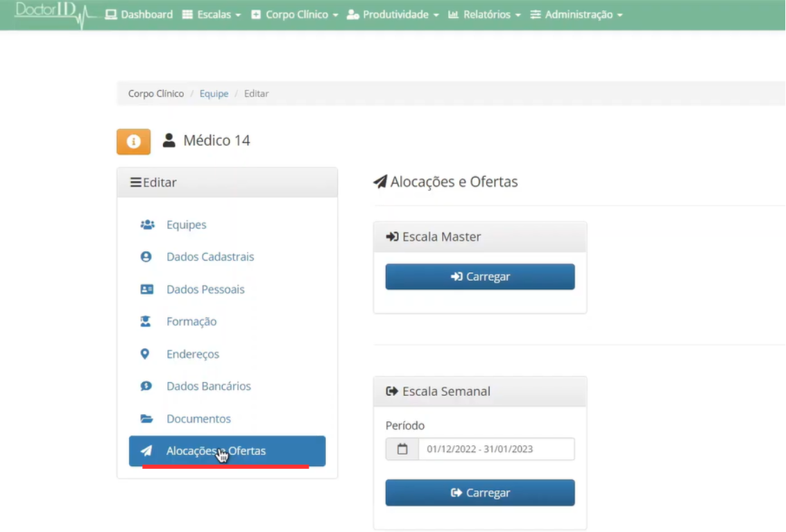Click the Formação graduate icon
The image size is (786, 532).
(x=146, y=322)
